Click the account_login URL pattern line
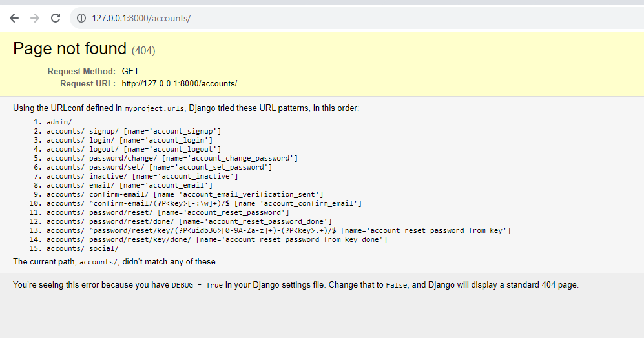Screen dimensions: 644x338 pos(129,140)
